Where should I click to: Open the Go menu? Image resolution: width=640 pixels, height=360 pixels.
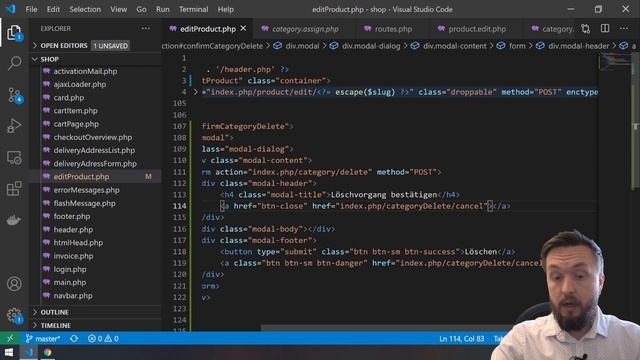(x=141, y=9)
